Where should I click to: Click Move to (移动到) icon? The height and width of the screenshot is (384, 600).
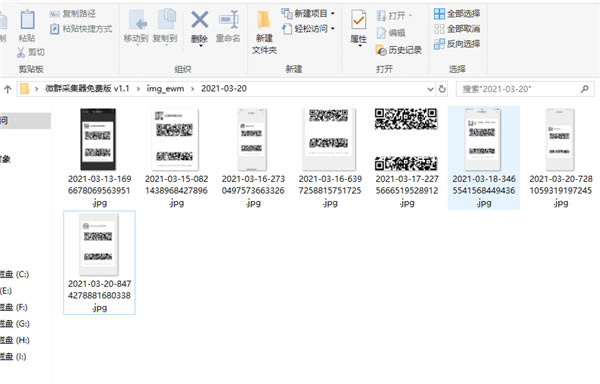[138, 21]
